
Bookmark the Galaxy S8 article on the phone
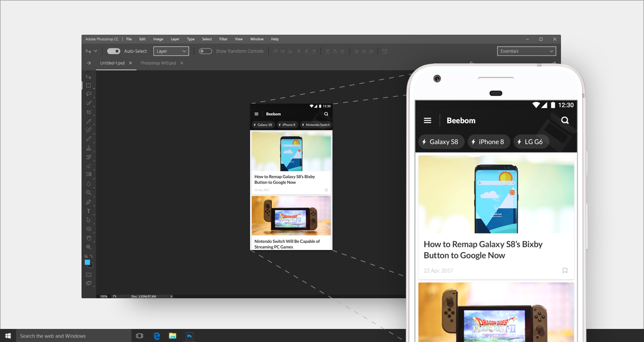click(x=565, y=271)
